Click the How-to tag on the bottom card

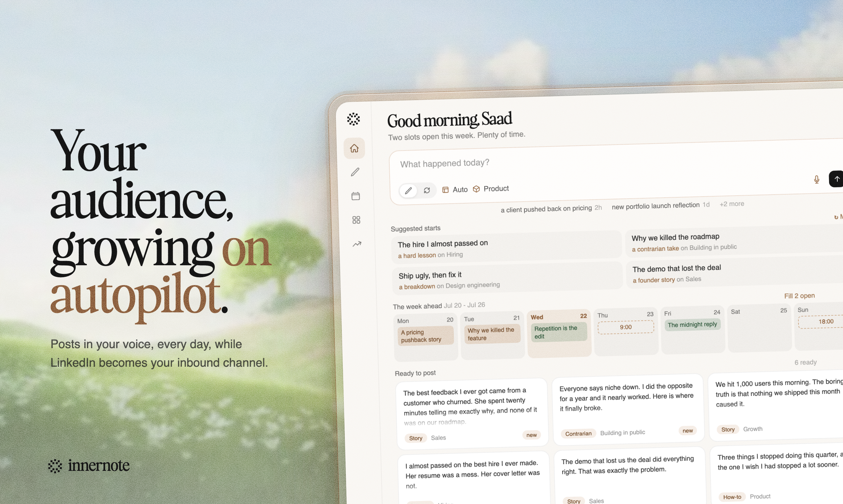point(732,497)
